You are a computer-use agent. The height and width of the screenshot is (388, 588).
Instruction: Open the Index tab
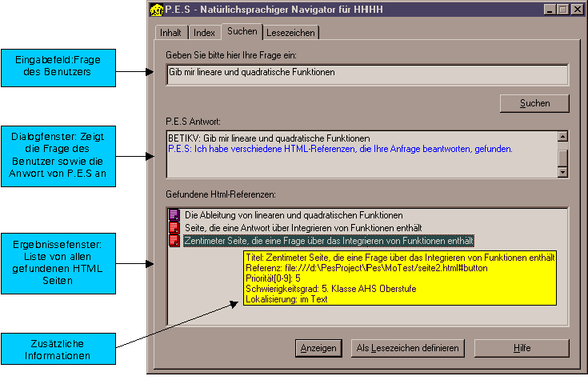204,33
